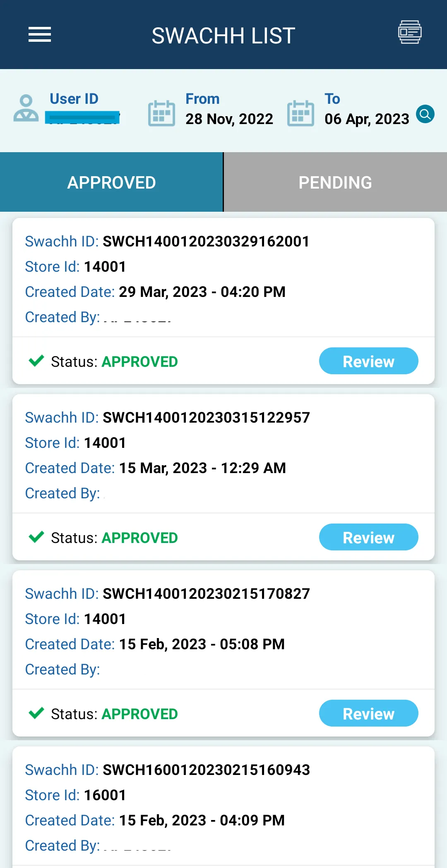
Task: Review entry SWCH1400120230315122957
Action: click(x=368, y=537)
